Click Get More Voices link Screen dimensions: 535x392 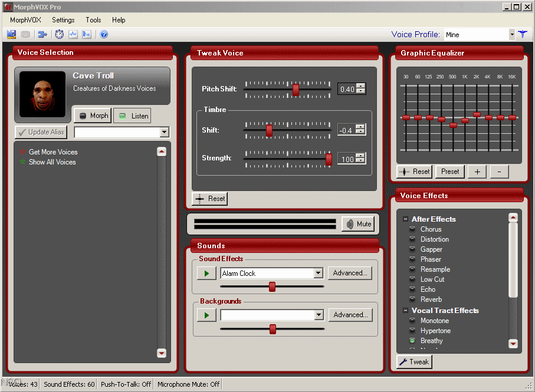pos(52,151)
